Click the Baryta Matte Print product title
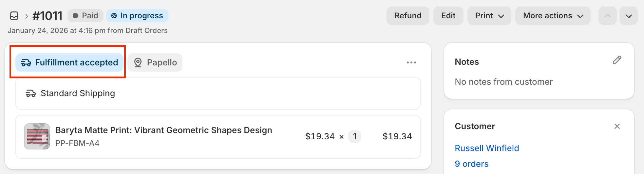Screen dimensions: 644x174 pos(163,130)
